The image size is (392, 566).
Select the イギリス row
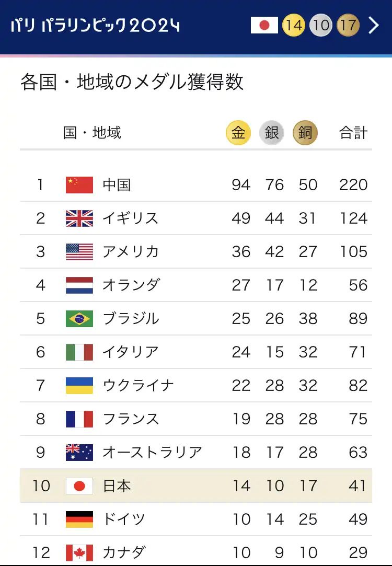(x=196, y=218)
